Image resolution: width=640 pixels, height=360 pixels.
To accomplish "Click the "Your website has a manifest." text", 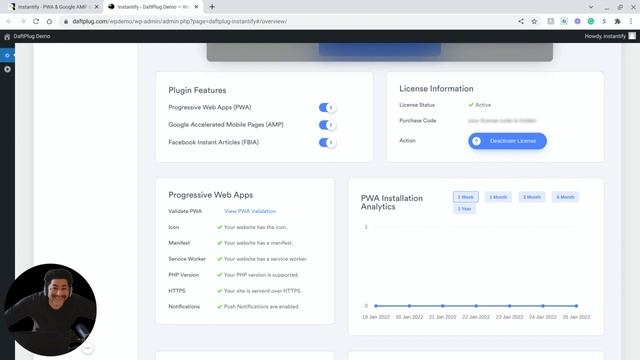I will point(258,243).
